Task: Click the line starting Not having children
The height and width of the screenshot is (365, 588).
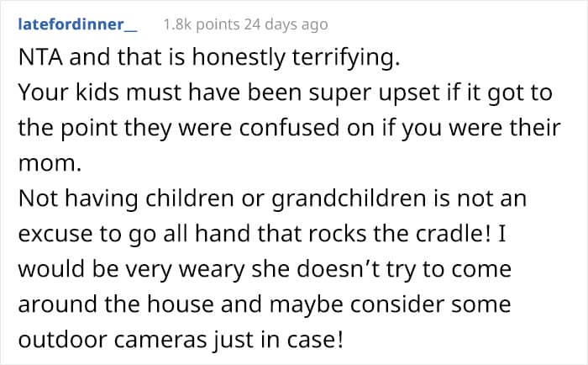Action: (272, 199)
